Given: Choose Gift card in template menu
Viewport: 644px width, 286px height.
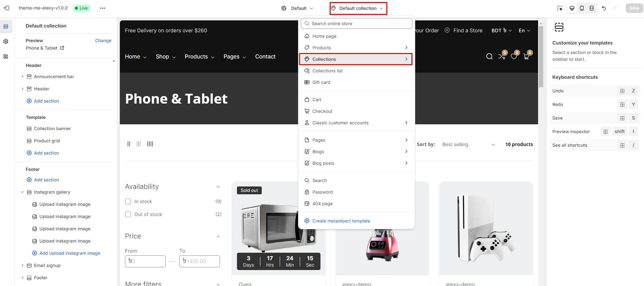Looking at the screenshot, I should pos(356,82).
